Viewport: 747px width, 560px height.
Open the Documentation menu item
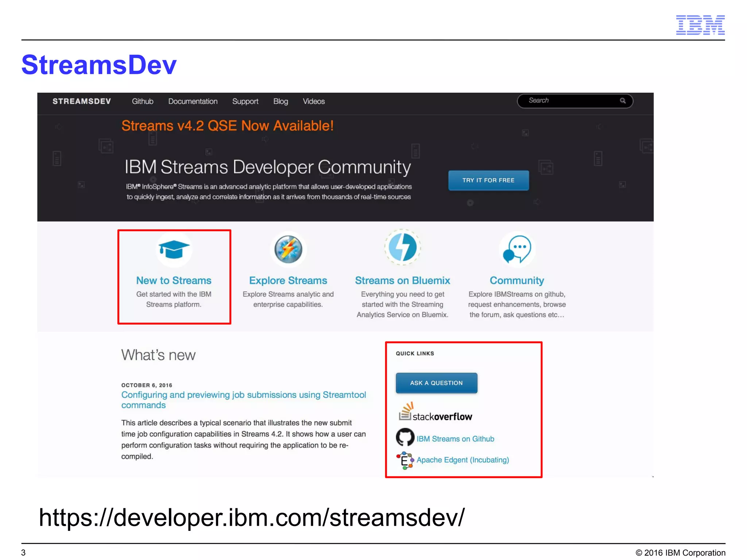click(x=193, y=101)
